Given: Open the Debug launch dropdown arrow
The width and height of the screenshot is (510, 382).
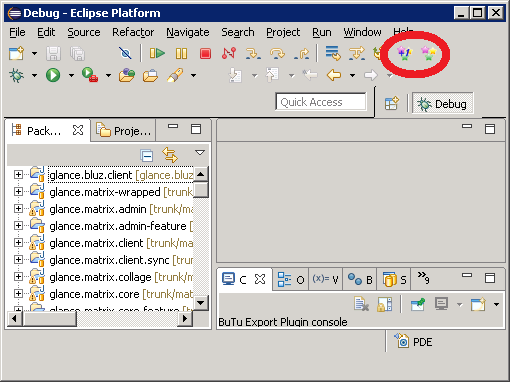Looking at the screenshot, I should [x=34, y=76].
